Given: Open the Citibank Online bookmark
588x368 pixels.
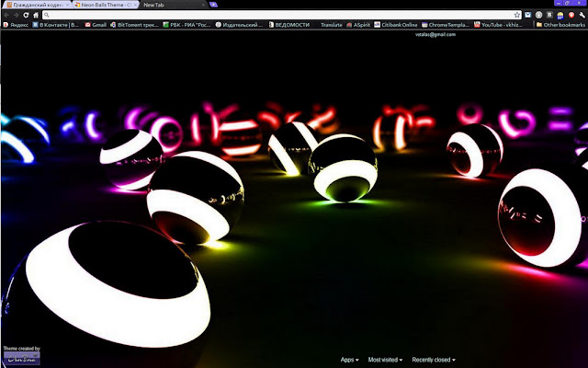Looking at the screenshot, I should pos(396,25).
